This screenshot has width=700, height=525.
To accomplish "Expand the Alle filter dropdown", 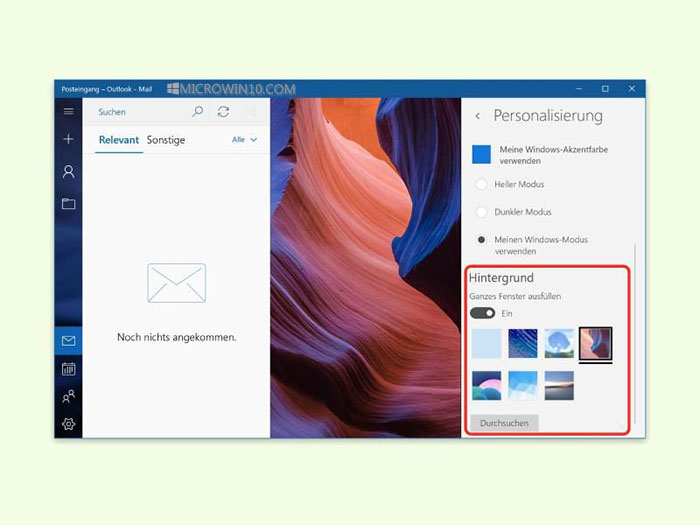I will [244, 140].
